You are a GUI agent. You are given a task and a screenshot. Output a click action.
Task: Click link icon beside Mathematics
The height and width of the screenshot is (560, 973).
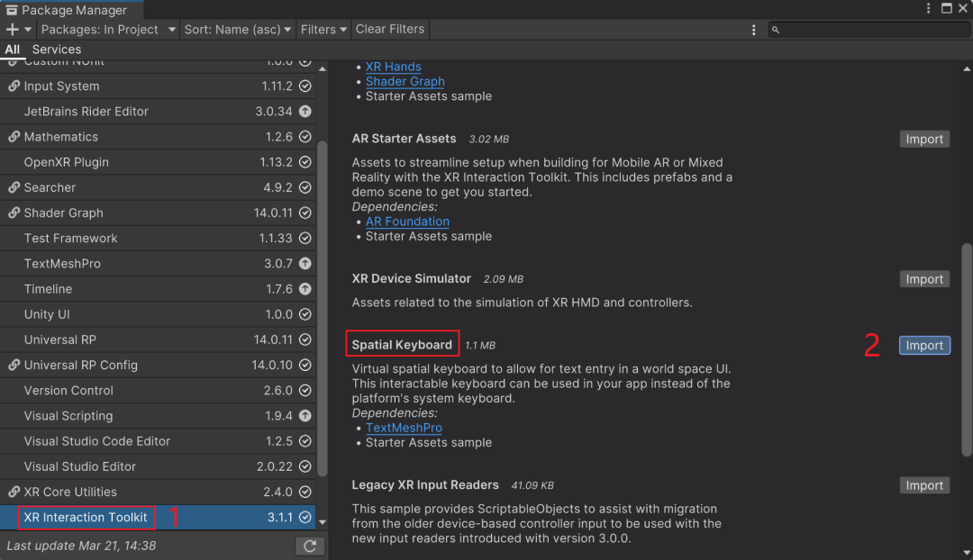(x=13, y=137)
